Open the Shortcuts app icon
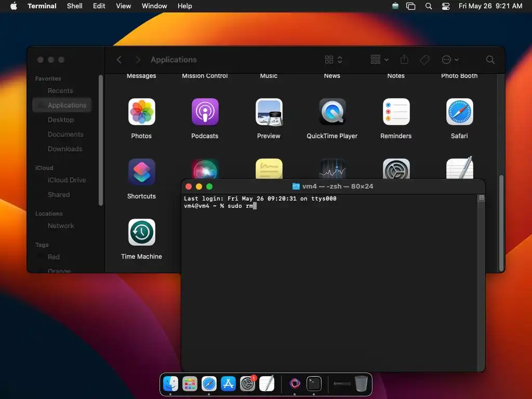The height and width of the screenshot is (399, 532). tap(141, 172)
